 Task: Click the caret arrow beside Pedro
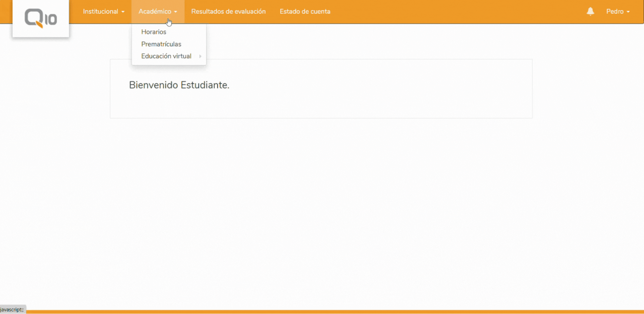coord(628,12)
